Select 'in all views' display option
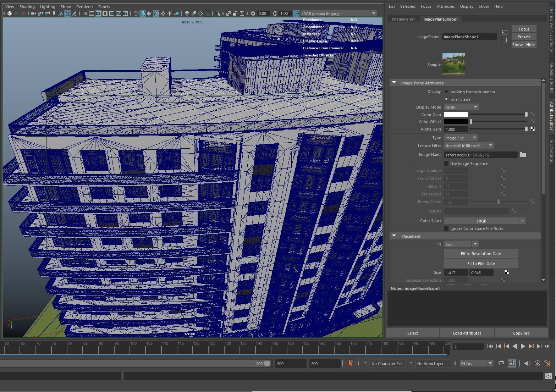 click(446, 99)
